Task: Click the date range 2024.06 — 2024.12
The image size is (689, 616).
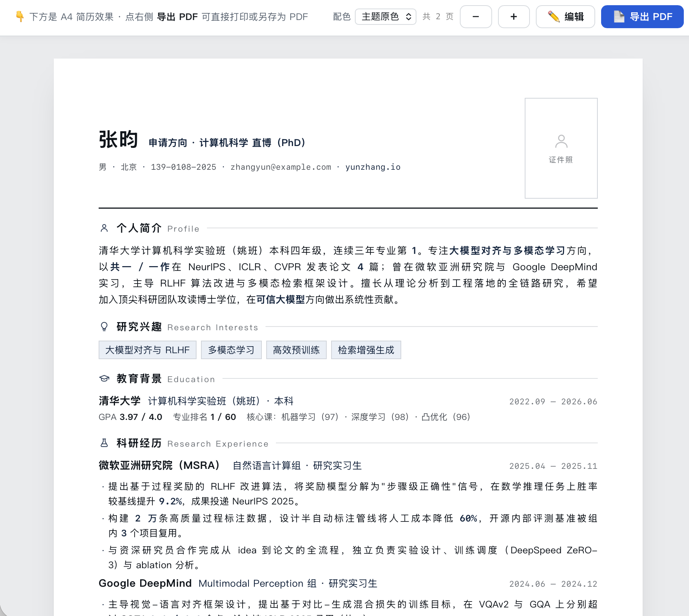Action: (x=553, y=584)
